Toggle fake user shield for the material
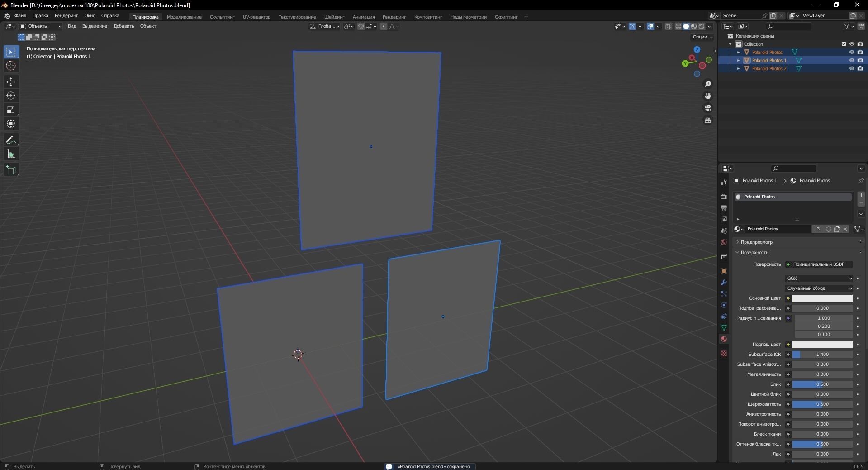This screenshot has height=470, width=868. click(829, 229)
